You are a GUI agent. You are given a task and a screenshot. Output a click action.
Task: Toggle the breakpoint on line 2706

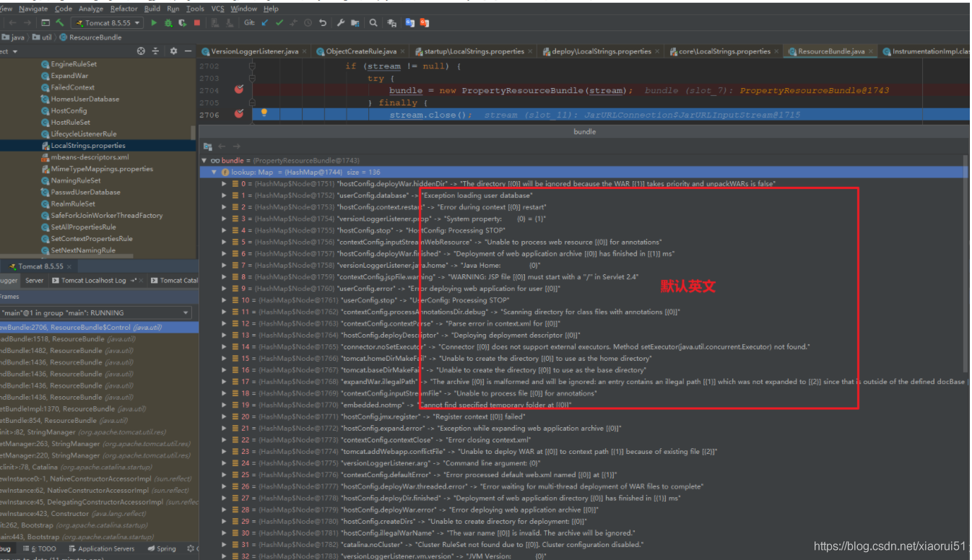tap(239, 114)
